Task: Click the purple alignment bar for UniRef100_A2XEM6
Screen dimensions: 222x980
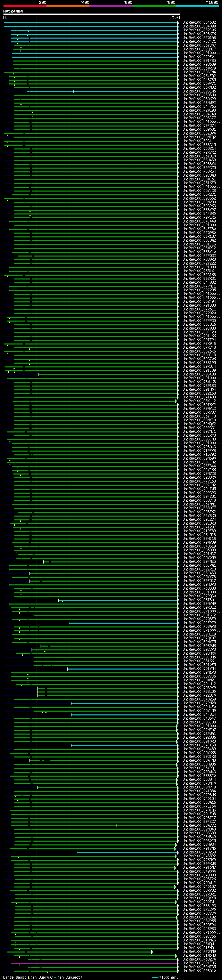Action: pos(95,963)
